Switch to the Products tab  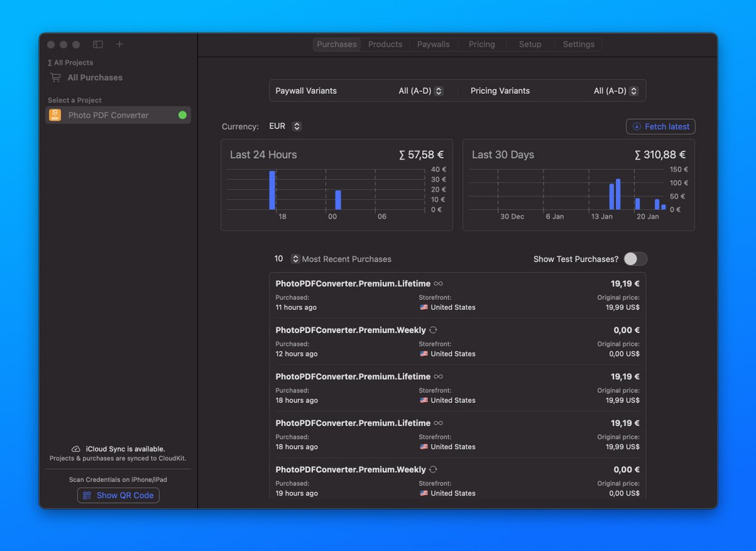[x=385, y=44]
